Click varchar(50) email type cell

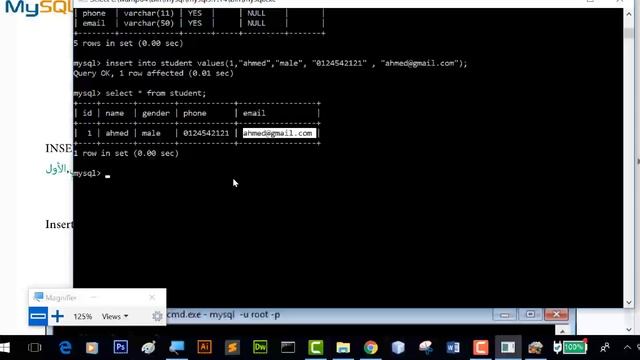(149, 23)
